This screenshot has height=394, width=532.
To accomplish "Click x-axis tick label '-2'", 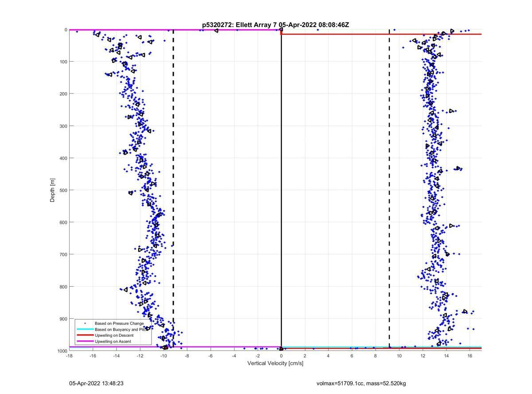I will pyautogui.click(x=257, y=355).
